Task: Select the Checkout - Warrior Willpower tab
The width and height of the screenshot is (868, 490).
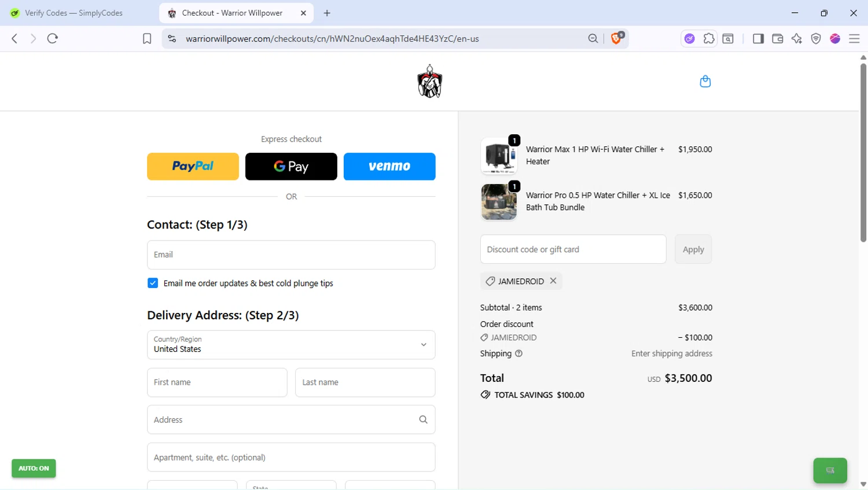Action: (231, 13)
